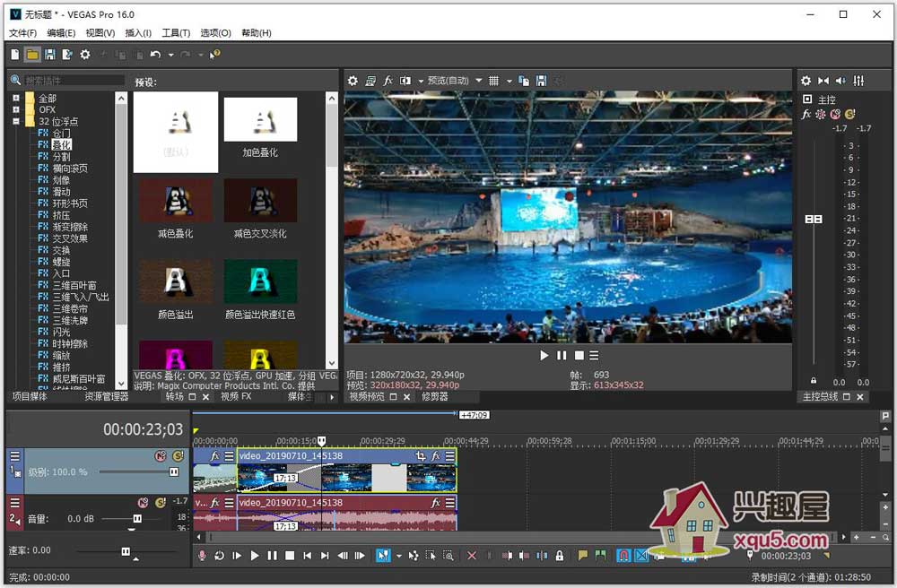Open the split screen view dropdown arrow

coord(421,81)
